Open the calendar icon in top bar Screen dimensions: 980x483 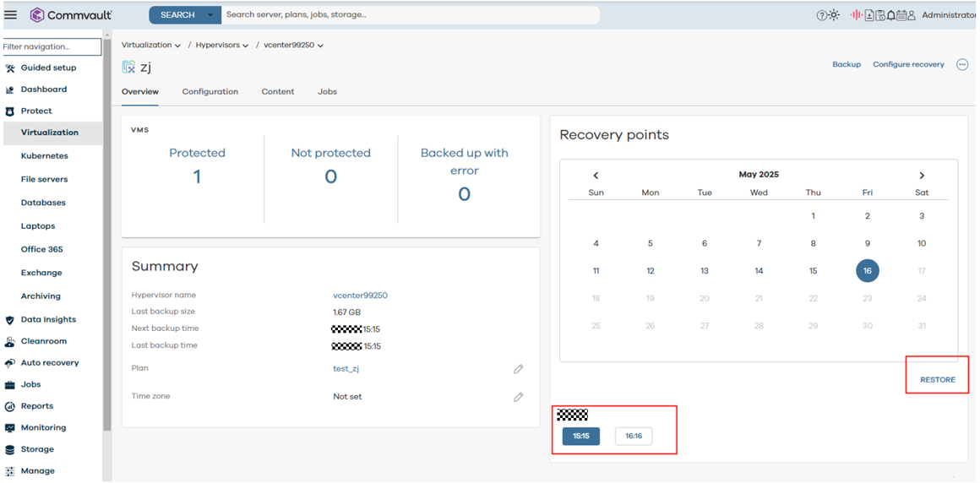pyautogui.click(x=901, y=15)
